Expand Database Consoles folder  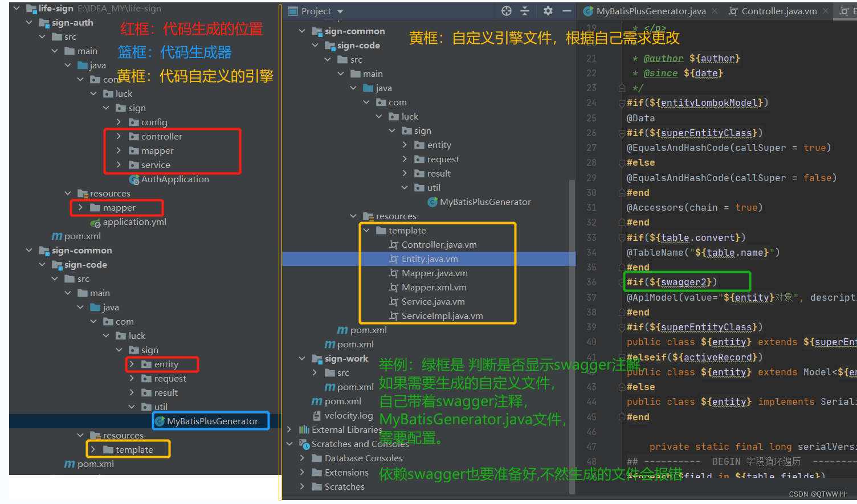(302, 458)
